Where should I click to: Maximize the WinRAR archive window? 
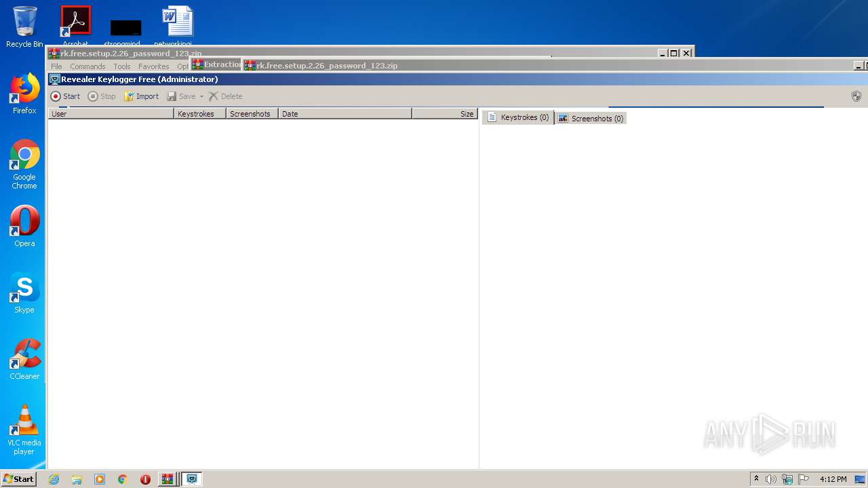coord(674,53)
